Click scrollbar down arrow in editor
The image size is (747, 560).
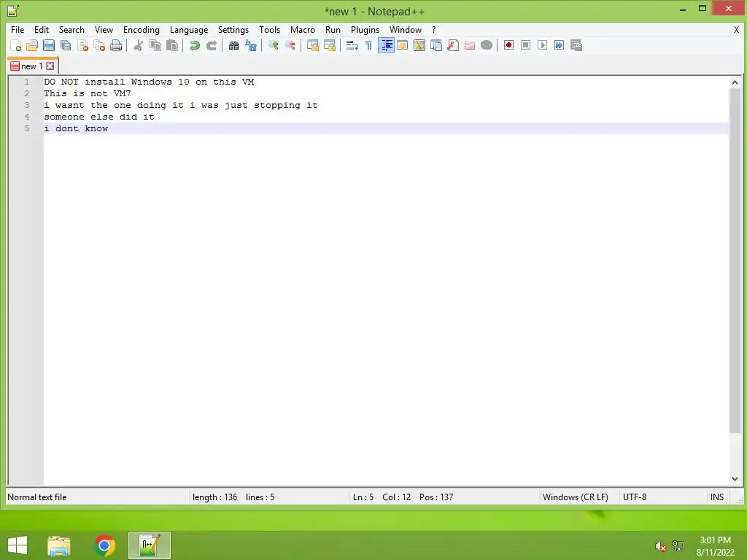pyautogui.click(x=735, y=479)
